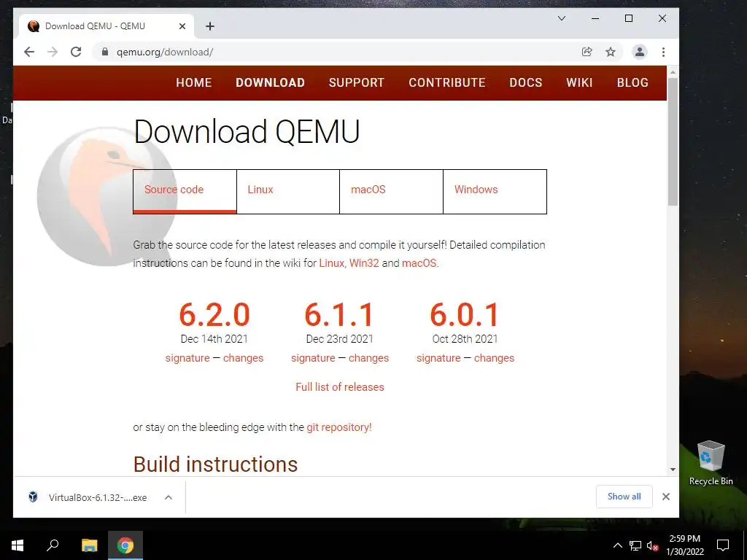Download QEMU version 6.1.1 source

340,315
